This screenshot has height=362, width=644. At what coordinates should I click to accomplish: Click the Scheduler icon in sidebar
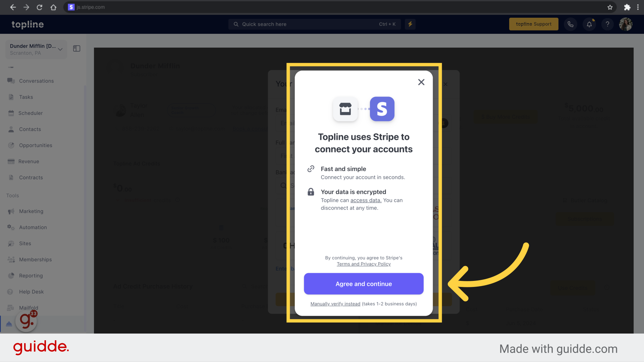point(11,113)
